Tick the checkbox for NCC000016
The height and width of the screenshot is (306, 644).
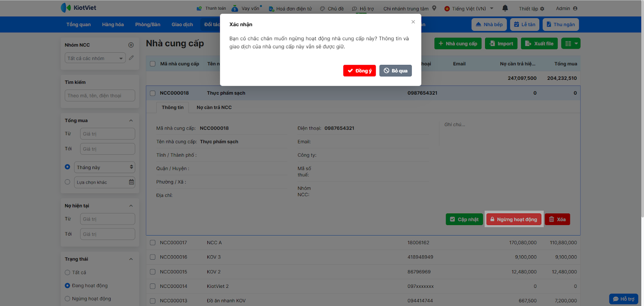pyautogui.click(x=153, y=257)
